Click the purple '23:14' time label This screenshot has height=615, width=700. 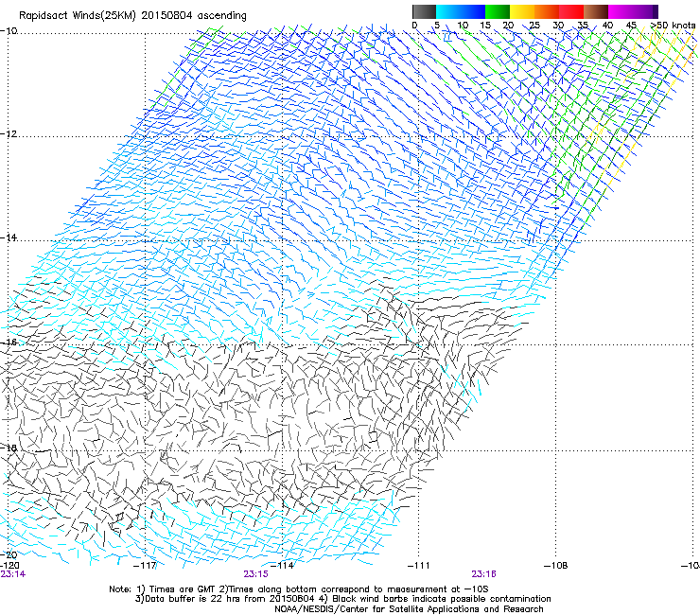click(13, 574)
